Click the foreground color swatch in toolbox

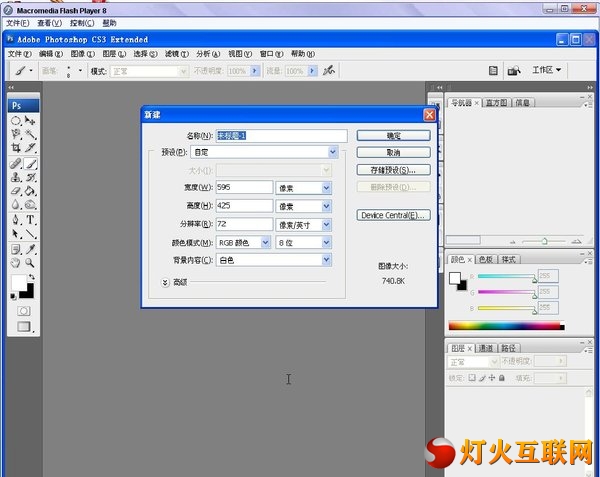point(18,282)
